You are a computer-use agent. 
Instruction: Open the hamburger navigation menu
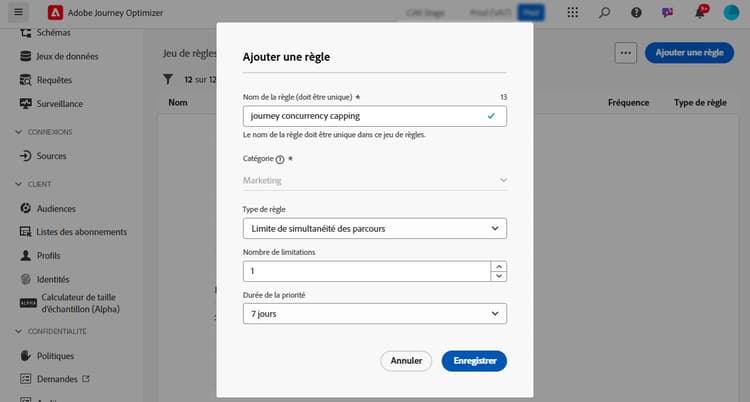click(x=18, y=12)
